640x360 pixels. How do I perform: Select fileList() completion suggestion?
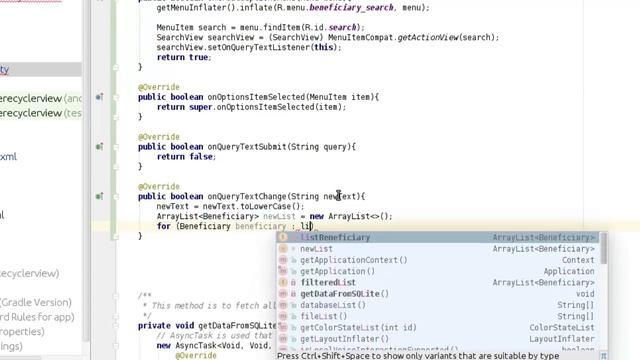438,316
